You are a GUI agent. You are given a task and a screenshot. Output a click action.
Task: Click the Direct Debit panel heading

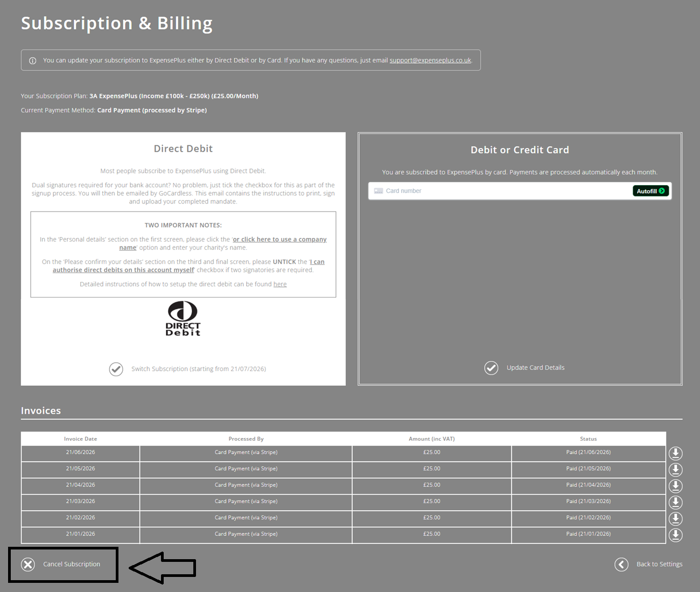183,149
